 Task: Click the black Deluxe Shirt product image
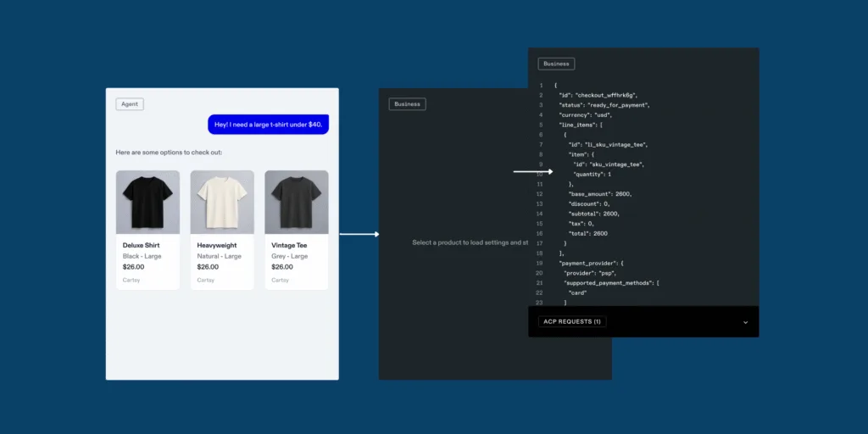click(147, 202)
